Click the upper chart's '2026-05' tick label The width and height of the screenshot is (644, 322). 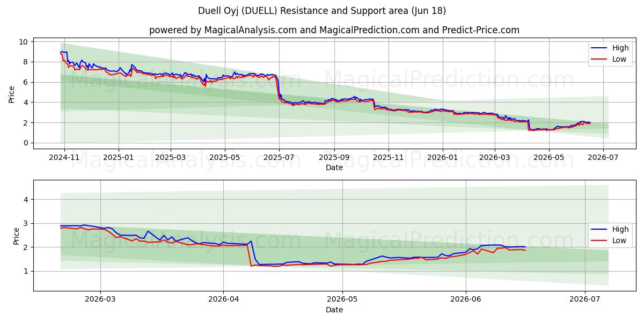click(548, 157)
